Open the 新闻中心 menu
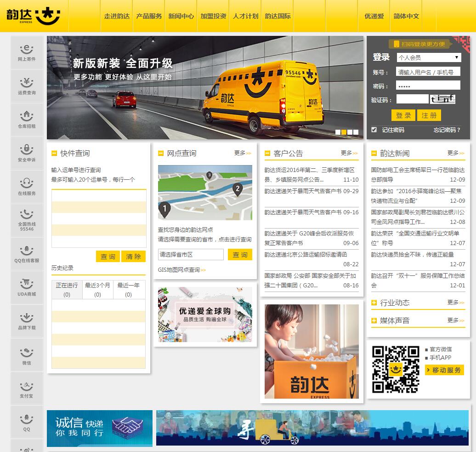The image size is (476, 452). click(x=181, y=16)
